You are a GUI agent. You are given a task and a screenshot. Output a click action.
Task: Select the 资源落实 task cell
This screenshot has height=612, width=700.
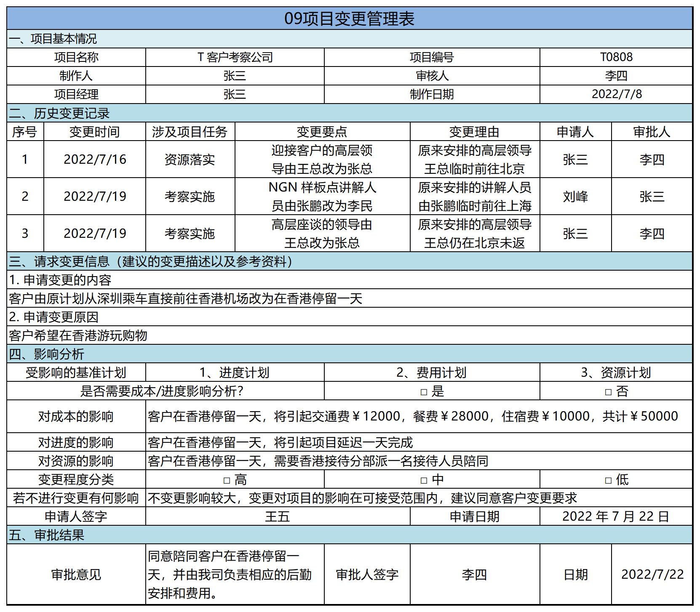click(x=190, y=160)
